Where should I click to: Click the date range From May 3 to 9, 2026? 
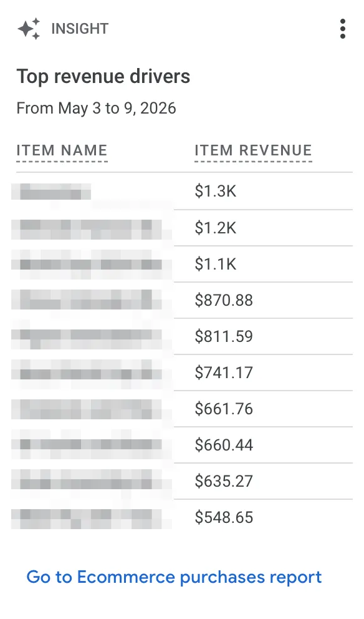tap(96, 108)
